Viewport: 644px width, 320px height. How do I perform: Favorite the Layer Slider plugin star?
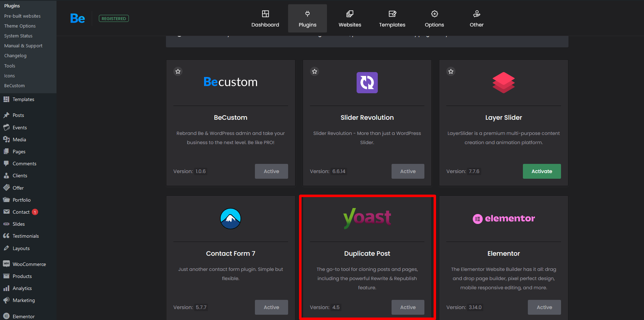(x=451, y=71)
